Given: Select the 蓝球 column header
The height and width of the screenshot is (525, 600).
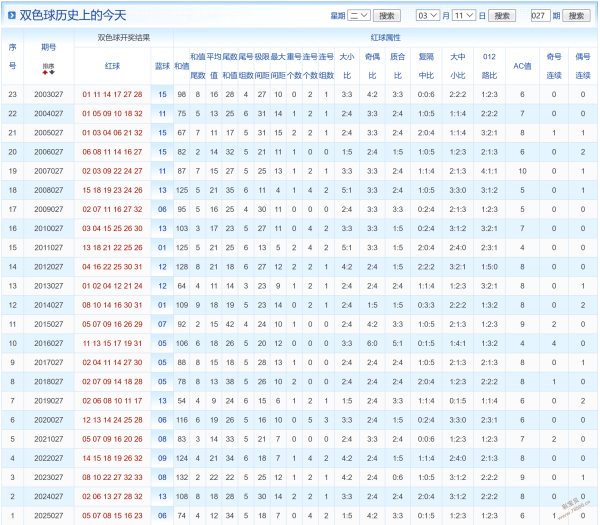Looking at the screenshot, I should click(x=162, y=65).
